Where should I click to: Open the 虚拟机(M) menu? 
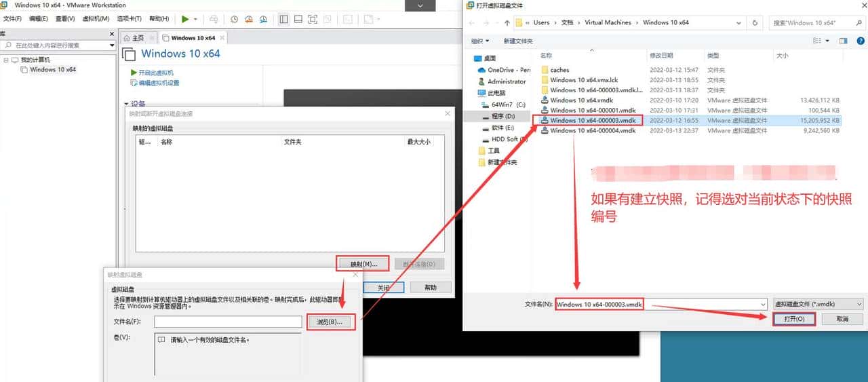[96, 19]
